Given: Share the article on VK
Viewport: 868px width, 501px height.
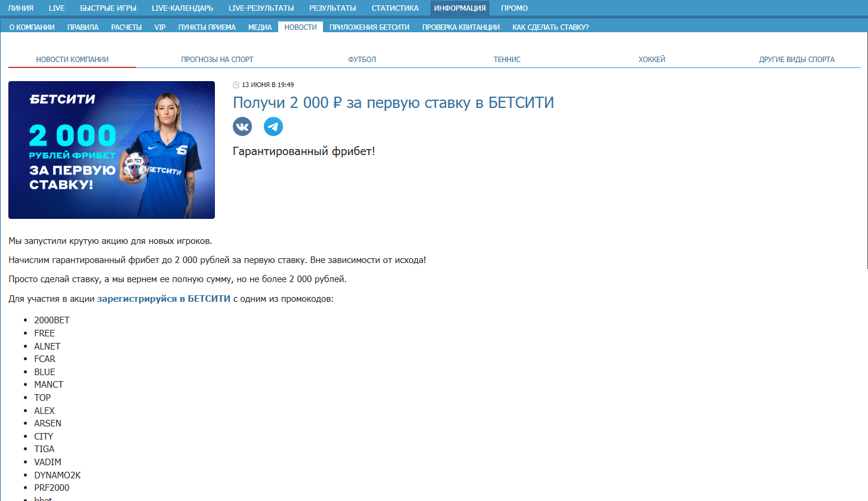Looking at the screenshot, I should click(242, 126).
